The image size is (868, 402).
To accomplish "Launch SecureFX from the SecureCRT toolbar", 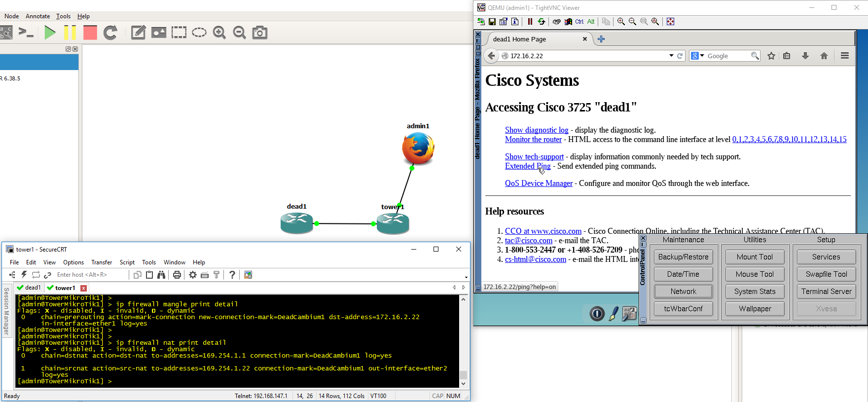I will click(x=248, y=275).
